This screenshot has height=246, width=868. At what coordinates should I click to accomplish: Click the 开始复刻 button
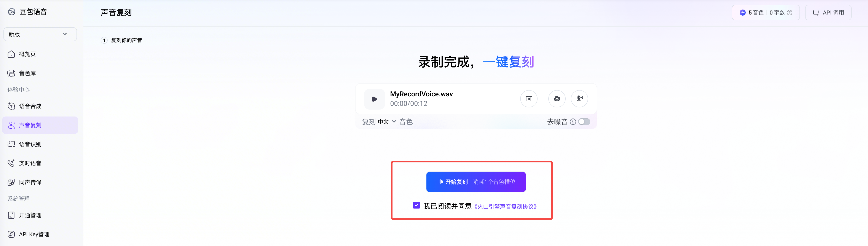tap(475, 182)
